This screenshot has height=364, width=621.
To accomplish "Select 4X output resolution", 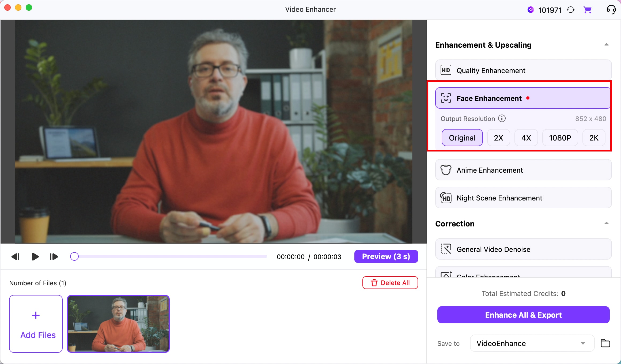I will [x=526, y=138].
